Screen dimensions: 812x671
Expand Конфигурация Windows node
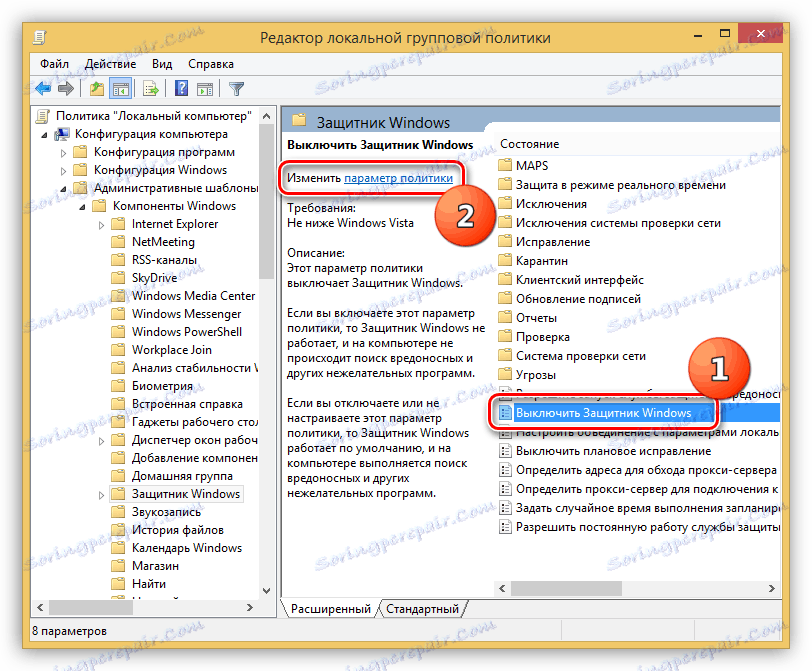(x=63, y=171)
